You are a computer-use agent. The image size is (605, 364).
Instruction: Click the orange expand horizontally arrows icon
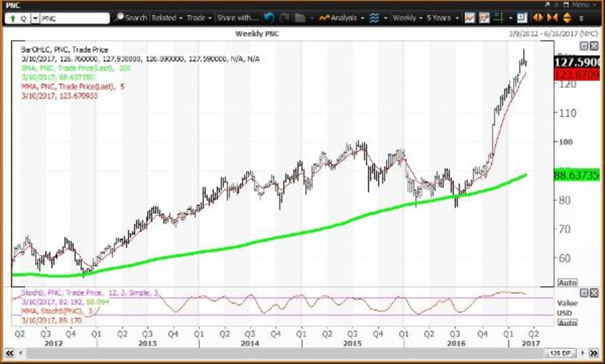coord(538,18)
